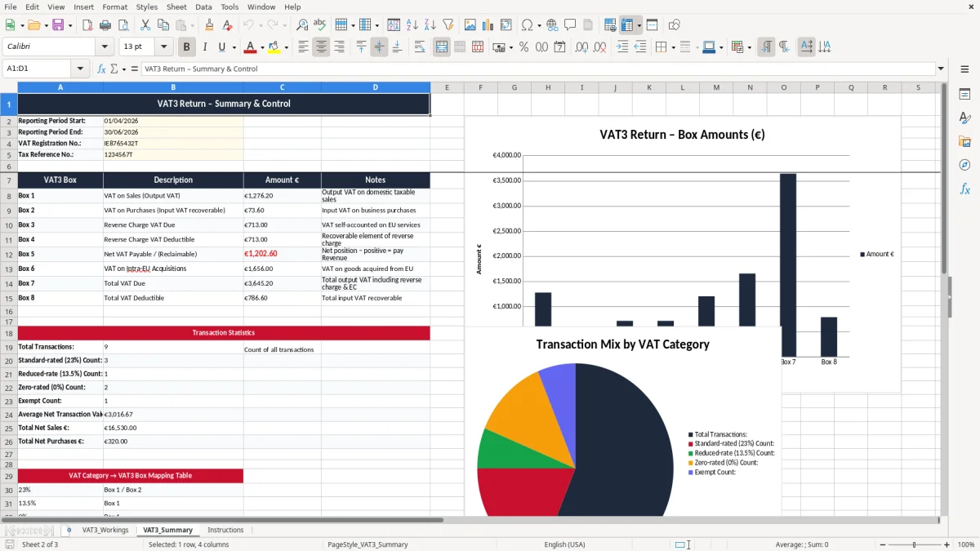This screenshot has width=980, height=551.
Task: Open the font name dropdown
Action: click(x=104, y=47)
